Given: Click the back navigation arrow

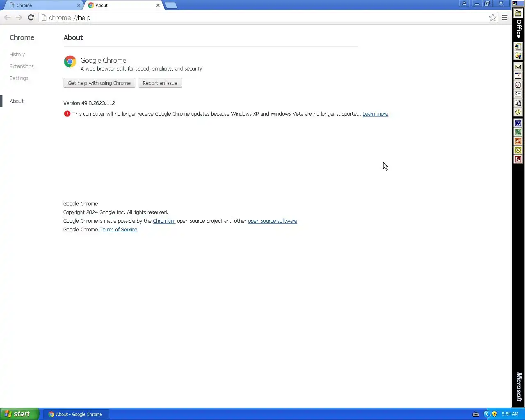Looking at the screenshot, I should tap(7, 17).
